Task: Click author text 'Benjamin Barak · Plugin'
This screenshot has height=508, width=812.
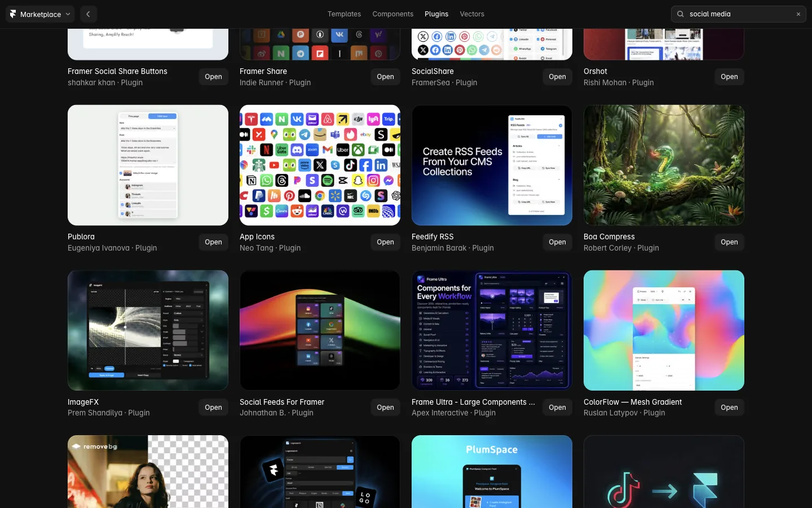Action: tap(453, 248)
